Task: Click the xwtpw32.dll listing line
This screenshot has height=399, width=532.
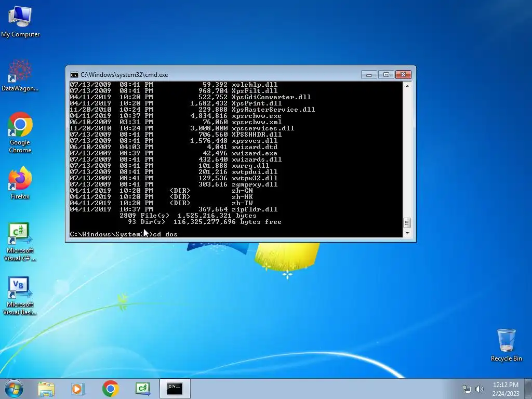Action: click(174, 178)
